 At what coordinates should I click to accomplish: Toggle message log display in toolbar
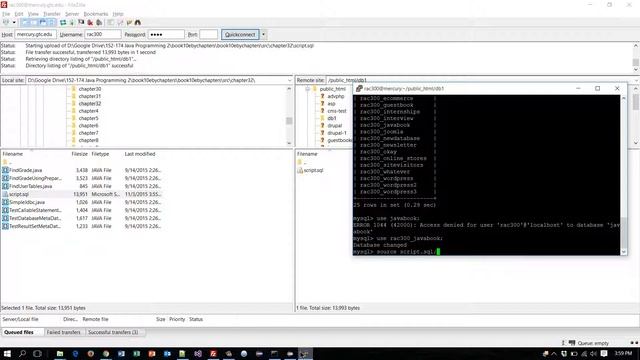tap(25, 22)
